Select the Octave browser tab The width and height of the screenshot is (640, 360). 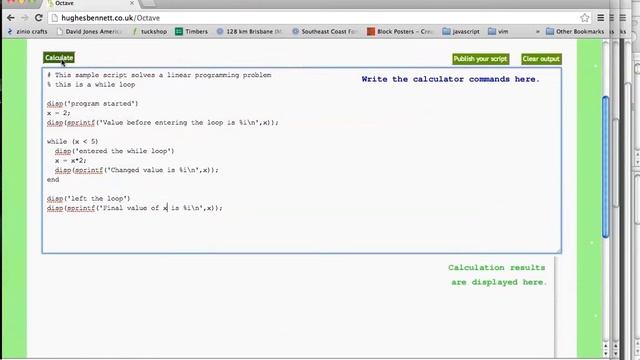tap(92, 3)
